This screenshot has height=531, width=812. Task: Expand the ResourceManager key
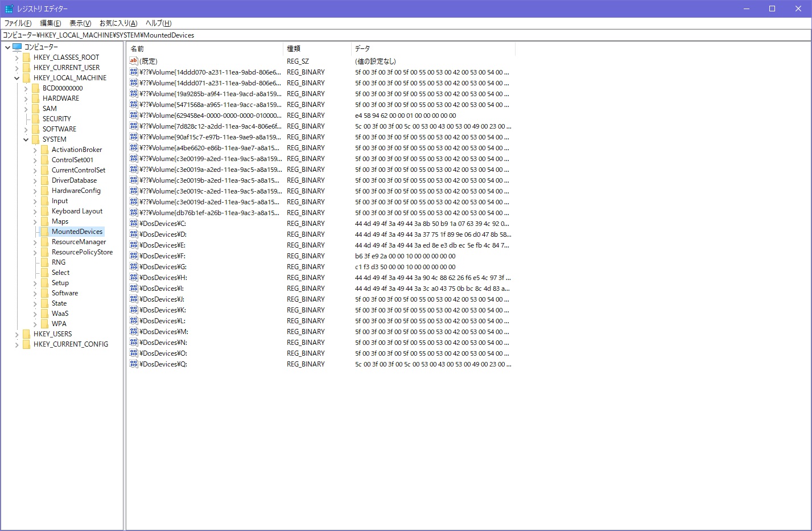tap(35, 242)
